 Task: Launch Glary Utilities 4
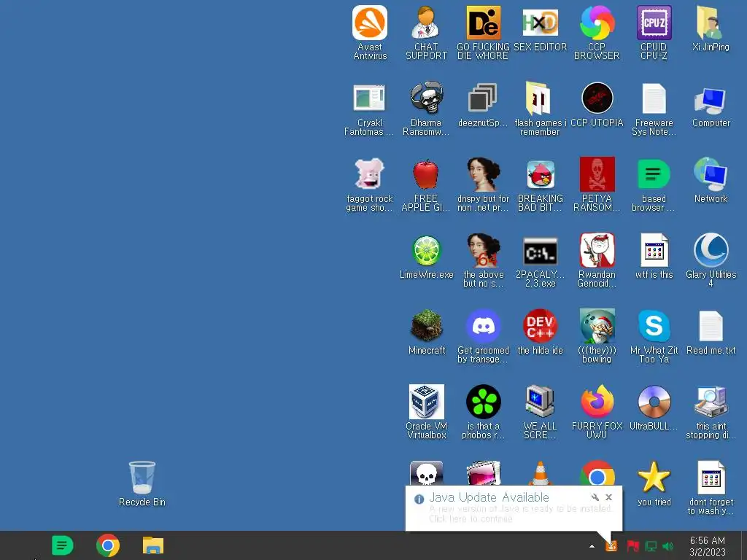tap(711, 261)
